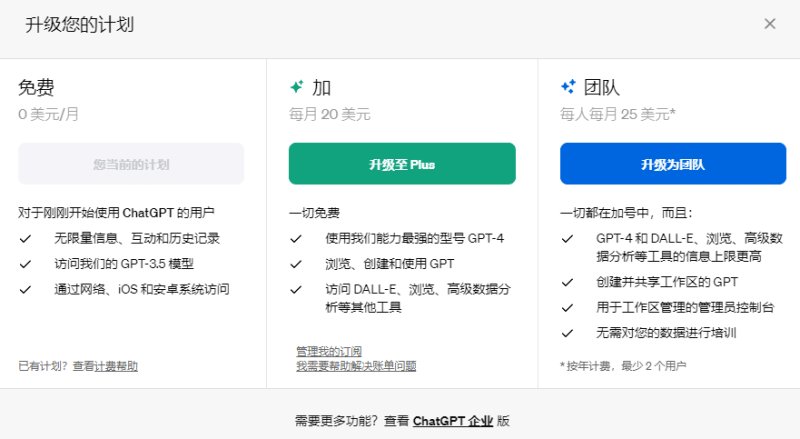Click checkmark beside 用于工作区管理的管理员控制台
Image resolution: width=800 pixels, height=439 pixels.
coord(567,308)
